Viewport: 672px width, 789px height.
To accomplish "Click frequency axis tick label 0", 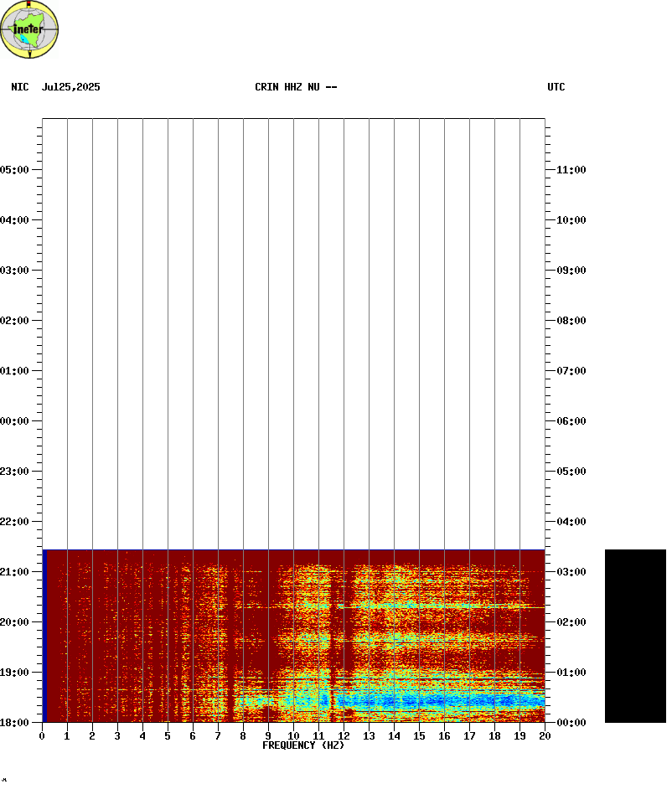I will click(x=42, y=736).
